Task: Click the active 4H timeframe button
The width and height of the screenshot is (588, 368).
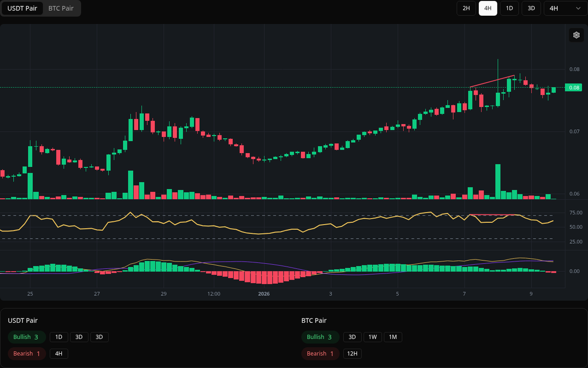Action: (x=488, y=8)
